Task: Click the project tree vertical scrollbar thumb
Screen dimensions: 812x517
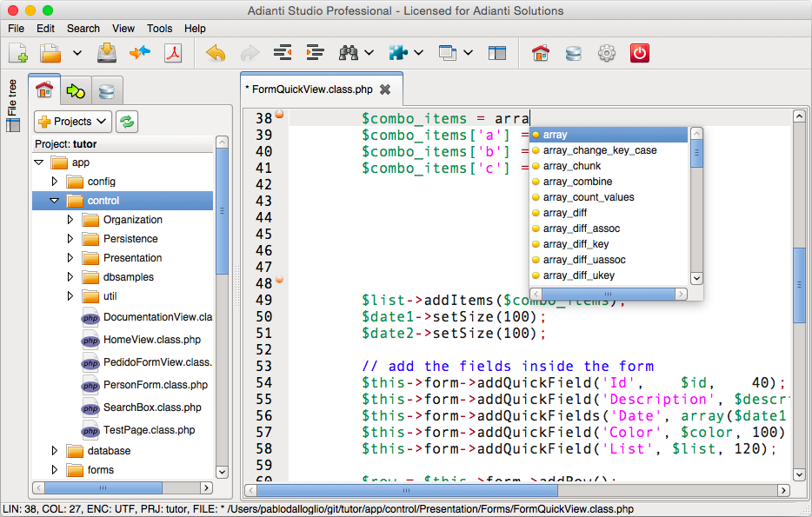Action: click(223, 211)
